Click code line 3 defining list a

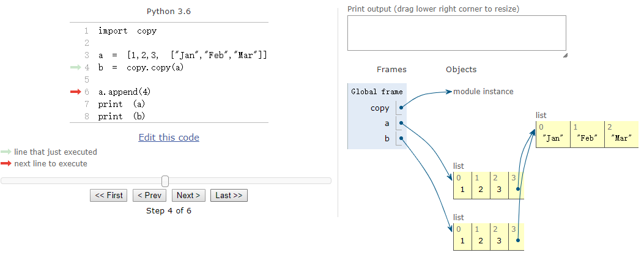[x=183, y=55]
